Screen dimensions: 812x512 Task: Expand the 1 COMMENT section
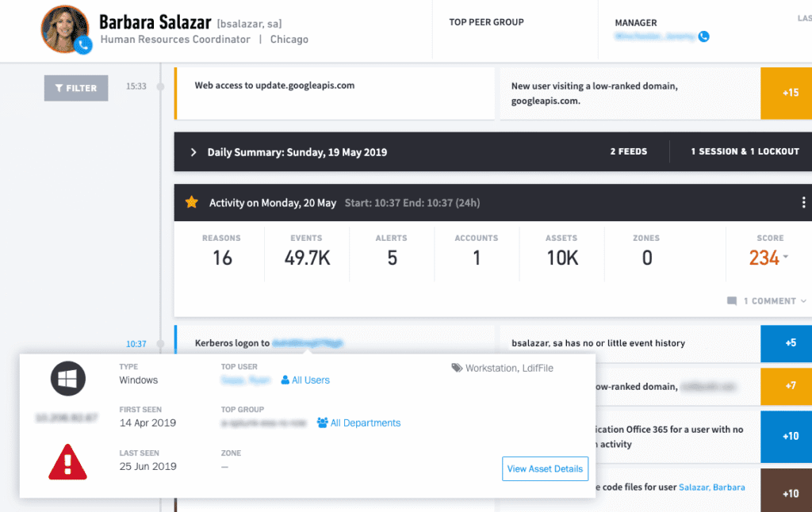(776, 301)
